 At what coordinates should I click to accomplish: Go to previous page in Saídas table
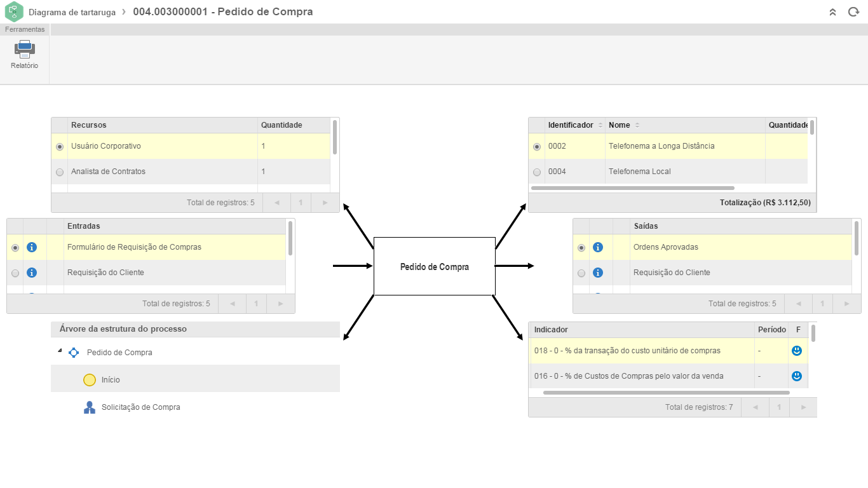[x=798, y=304]
